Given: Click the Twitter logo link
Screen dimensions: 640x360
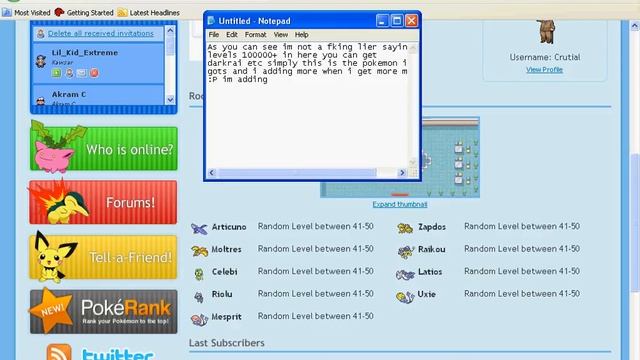Looking at the screenshot, I should (x=118, y=353).
